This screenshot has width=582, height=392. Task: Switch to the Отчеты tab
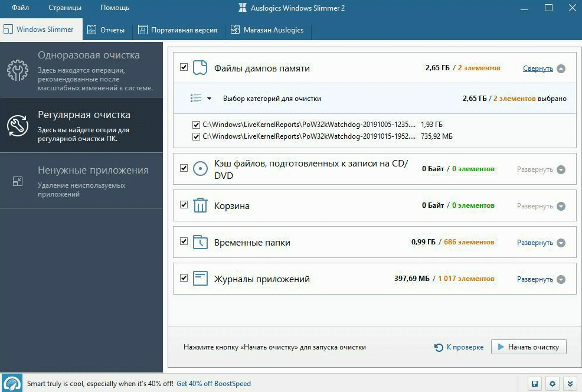(107, 30)
